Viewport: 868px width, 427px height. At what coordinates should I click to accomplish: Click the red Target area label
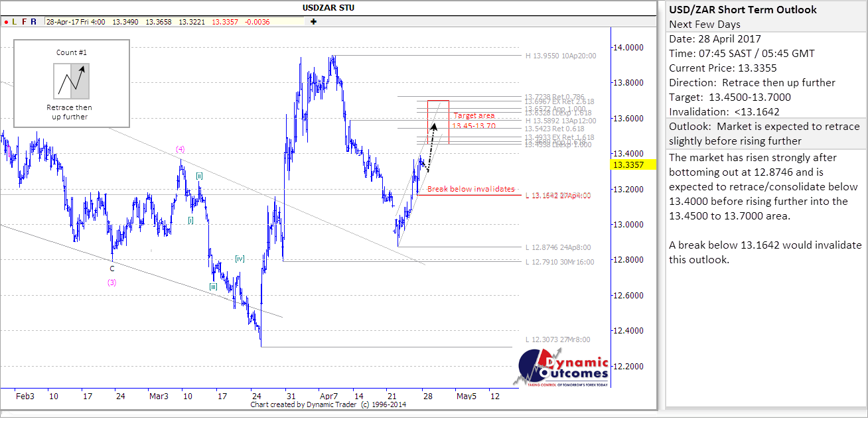474,115
